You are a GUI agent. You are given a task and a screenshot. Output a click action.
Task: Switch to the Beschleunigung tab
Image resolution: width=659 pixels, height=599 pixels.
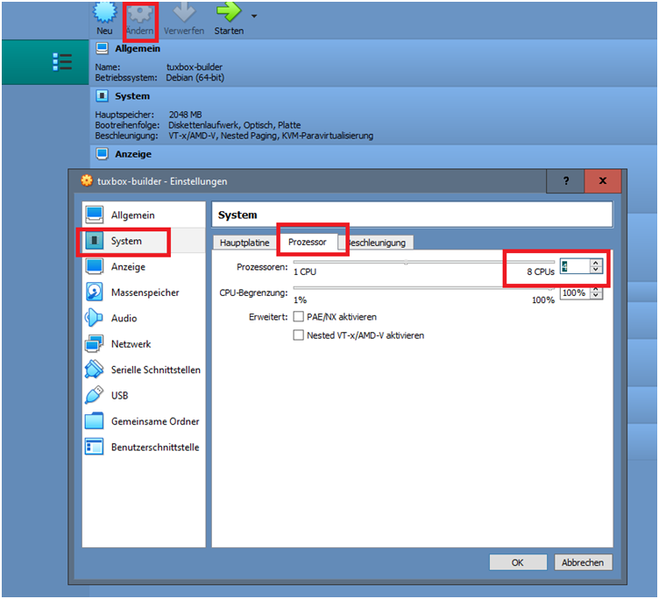(378, 243)
